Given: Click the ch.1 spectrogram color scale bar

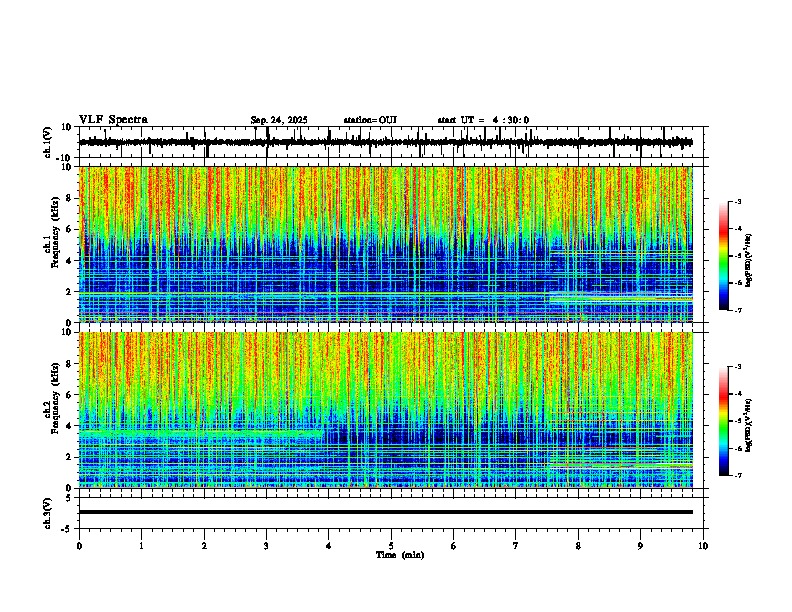Looking at the screenshot, I should 724,256.
